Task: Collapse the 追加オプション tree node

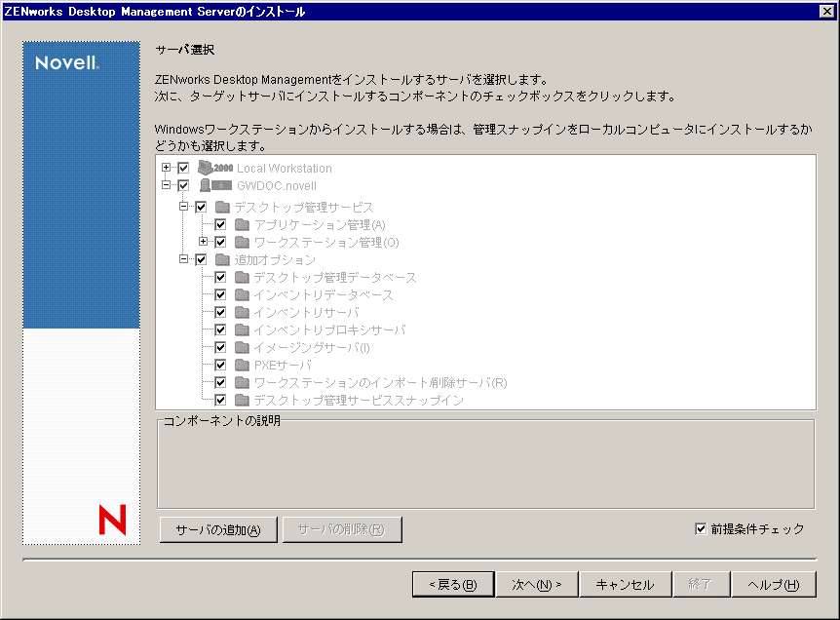Action: click(184, 259)
